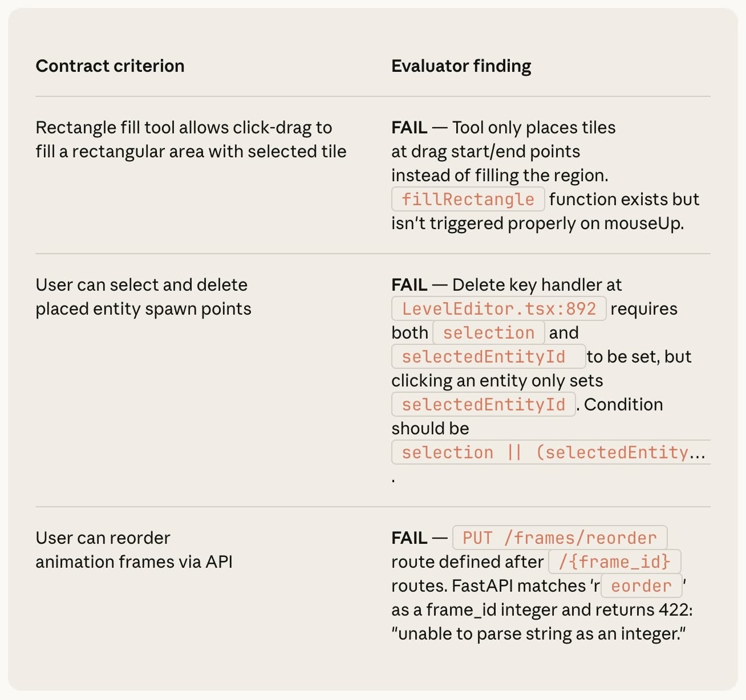Click the selectedEntityId chip before 'to be set'
Viewport: 746px width, 700px height.
pyautogui.click(x=489, y=357)
